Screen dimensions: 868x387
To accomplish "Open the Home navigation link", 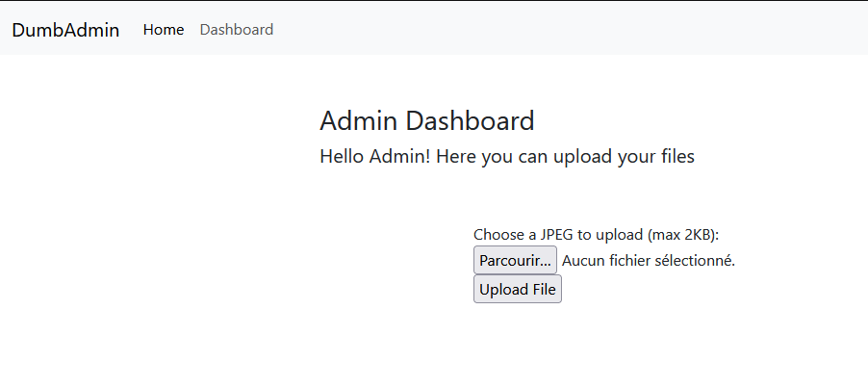I will pyautogui.click(x=164, y=29).
